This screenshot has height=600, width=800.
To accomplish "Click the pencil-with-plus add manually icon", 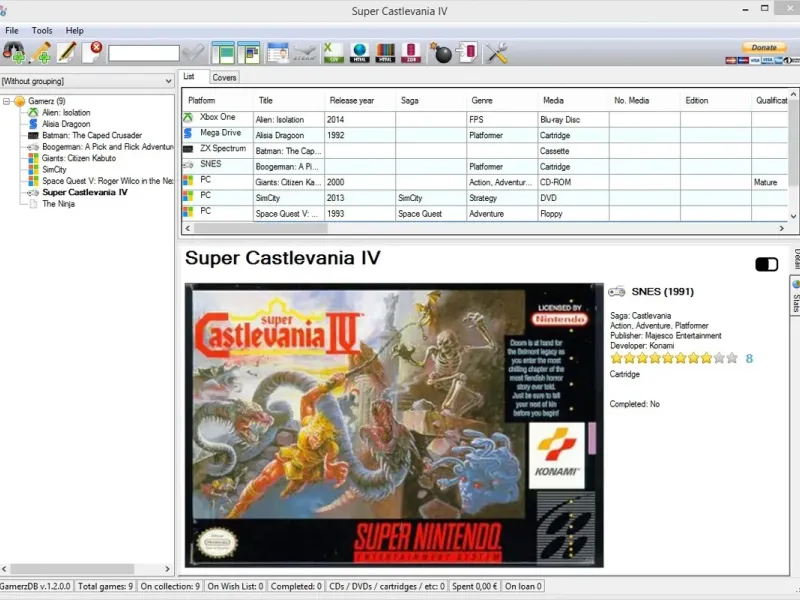I will point(40,53).
